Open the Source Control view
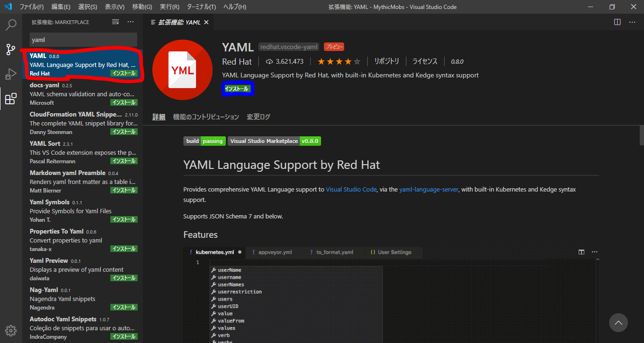Viewport: 644px width, 343px height. tap(11, 49)
